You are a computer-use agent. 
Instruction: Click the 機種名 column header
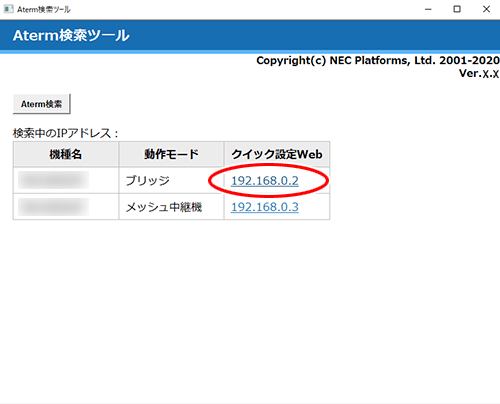66,154
